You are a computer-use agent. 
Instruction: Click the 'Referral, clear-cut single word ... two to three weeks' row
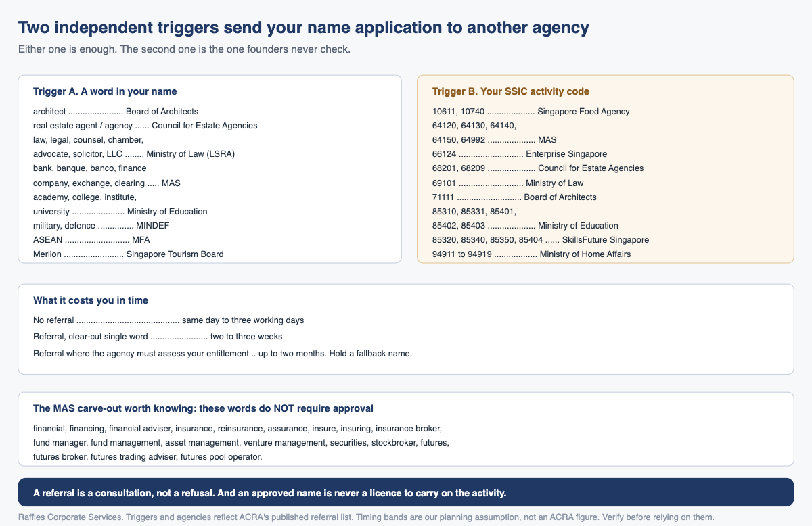coord(158,336)
